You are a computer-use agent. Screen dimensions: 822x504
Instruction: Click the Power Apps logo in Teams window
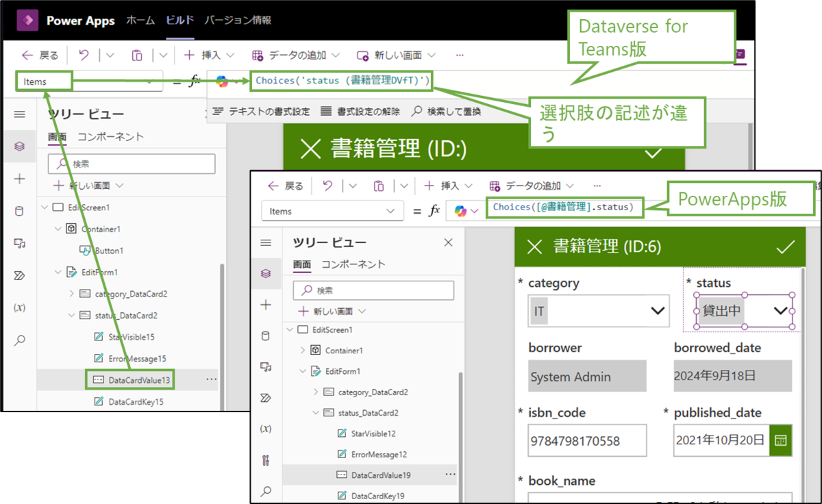click(x=27, y=20)
